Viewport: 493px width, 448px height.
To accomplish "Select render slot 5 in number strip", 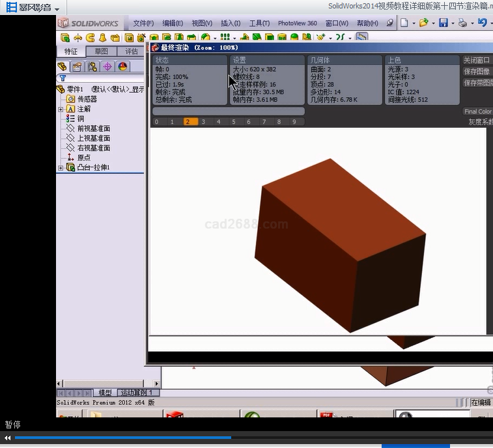I will pyautogui.click(x=233, y=122).
